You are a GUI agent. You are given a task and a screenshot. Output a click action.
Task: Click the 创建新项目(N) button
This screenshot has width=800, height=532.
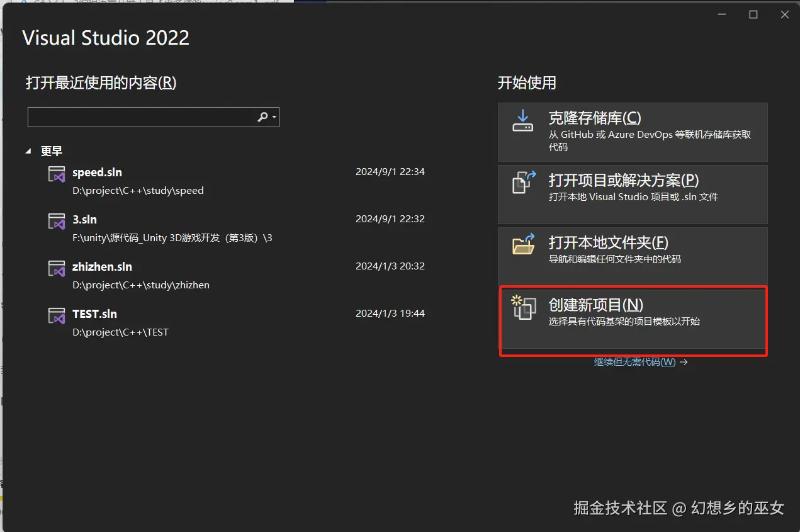click(x=633, y=319)
